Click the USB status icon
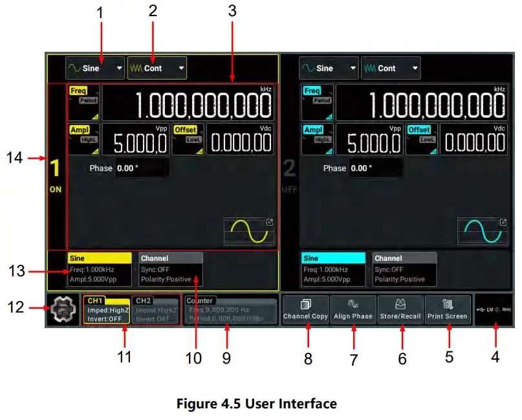 pyautogui.click(x=481, y=310)
